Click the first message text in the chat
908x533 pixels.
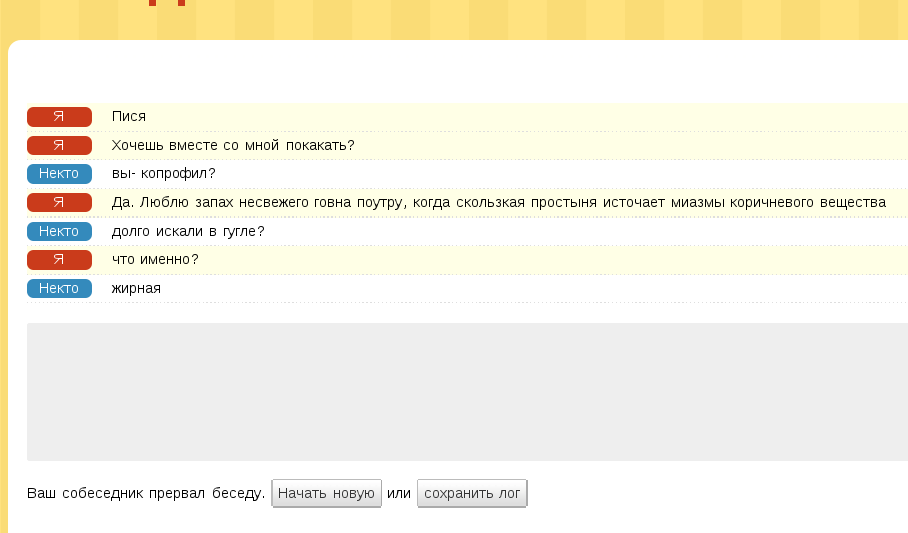(x=129, y=117)
